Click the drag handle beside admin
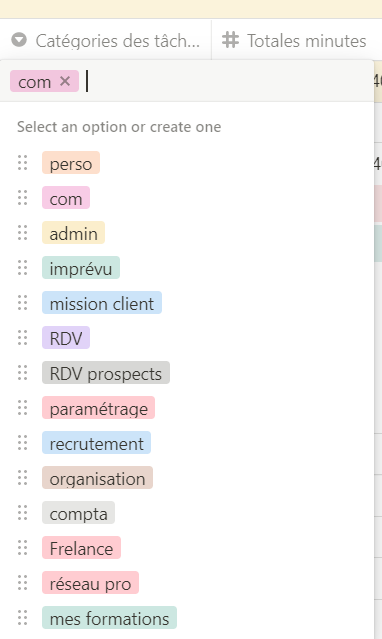This screenshot has height=639, width=382. [23, 233]
